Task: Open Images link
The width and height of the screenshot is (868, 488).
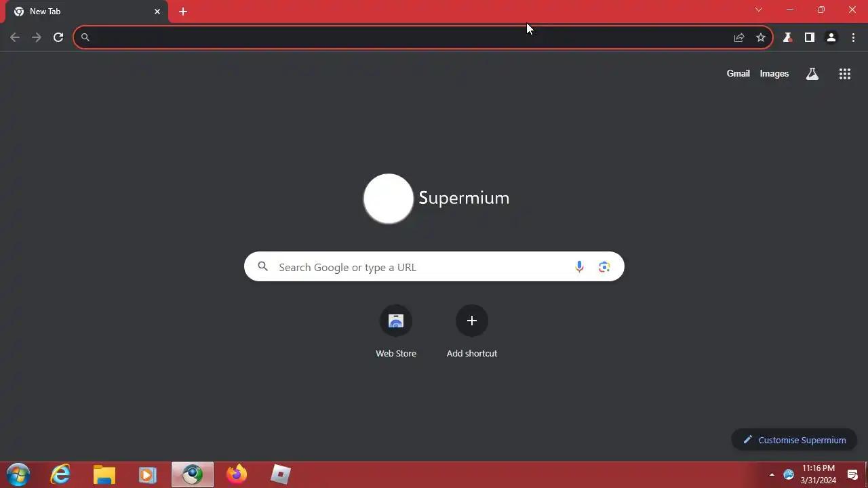Action: click(x=774, y=73)
